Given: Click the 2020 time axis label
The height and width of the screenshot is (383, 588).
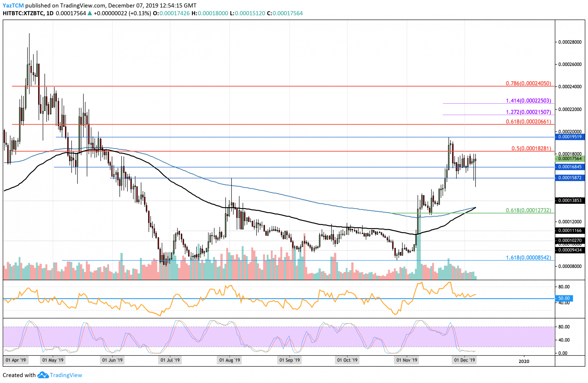Looking at the screenshot, I should pyautogui.click(x=524, y=361).
